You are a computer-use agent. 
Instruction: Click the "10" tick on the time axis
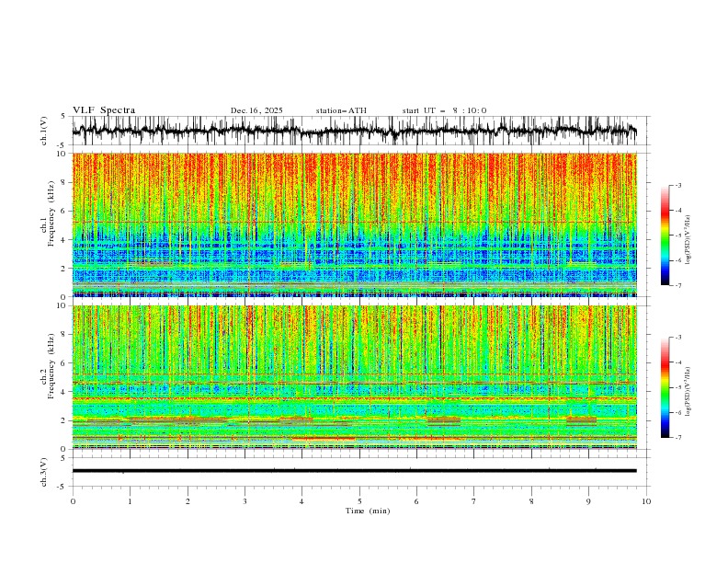coord(646,501)
